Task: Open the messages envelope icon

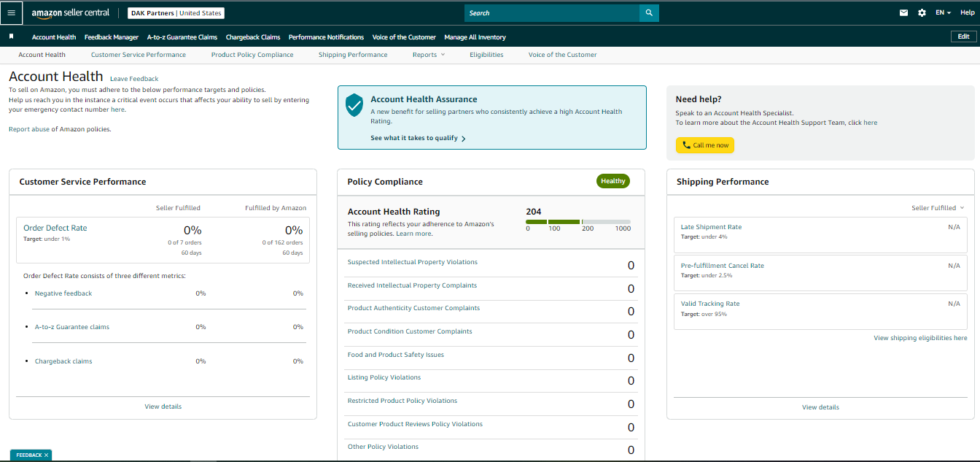Action: pos(904,12)
